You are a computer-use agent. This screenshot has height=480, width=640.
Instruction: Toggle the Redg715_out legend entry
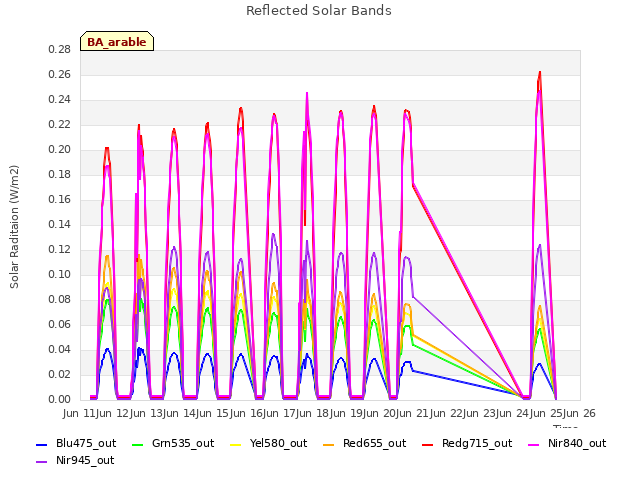(x=467, y=443)
